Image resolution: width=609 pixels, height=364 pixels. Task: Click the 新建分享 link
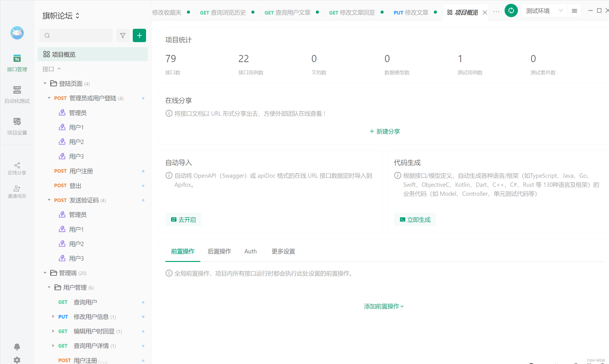385,132
